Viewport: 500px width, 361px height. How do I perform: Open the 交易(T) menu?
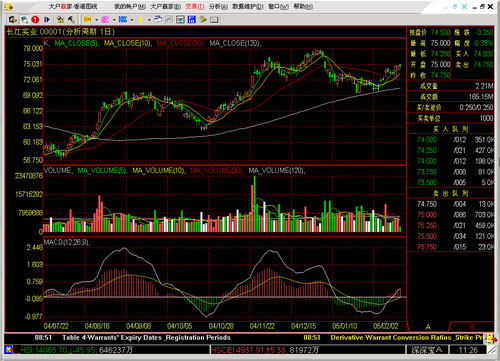point(195,7)
